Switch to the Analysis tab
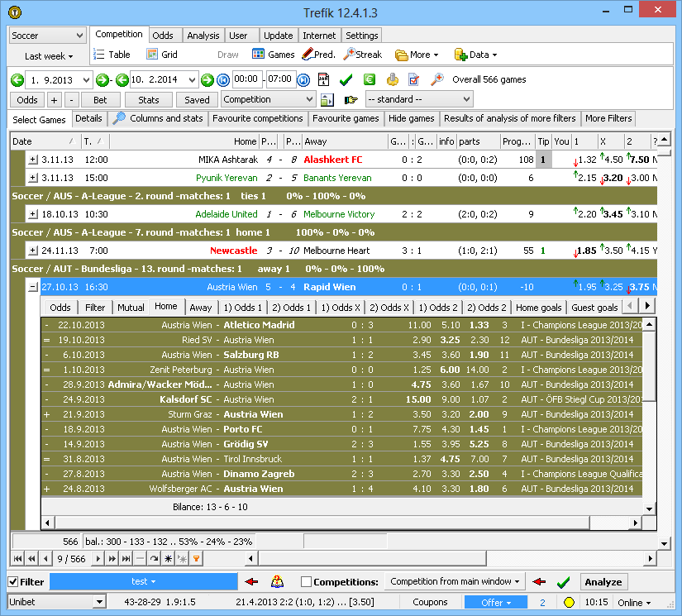 [x=203, y=36]
